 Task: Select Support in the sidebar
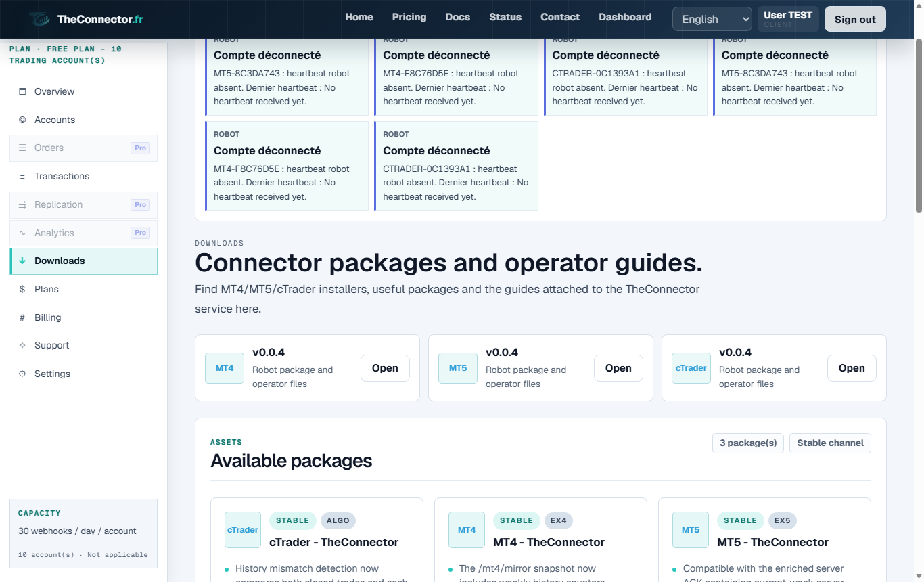[x=84, y=345]
